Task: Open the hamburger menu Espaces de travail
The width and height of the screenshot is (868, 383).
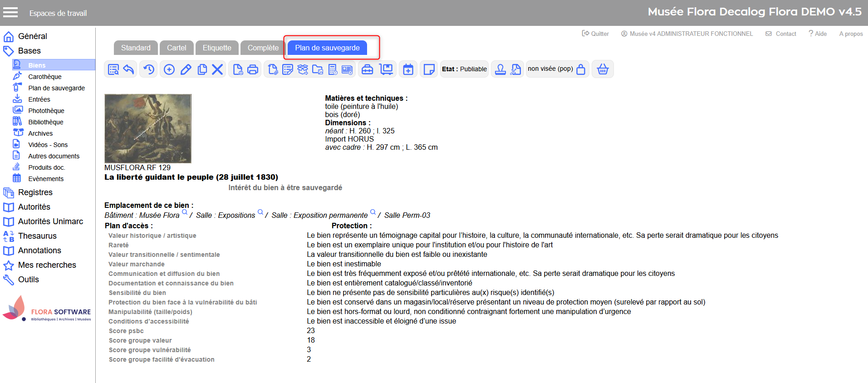Action: click(10, 13)
